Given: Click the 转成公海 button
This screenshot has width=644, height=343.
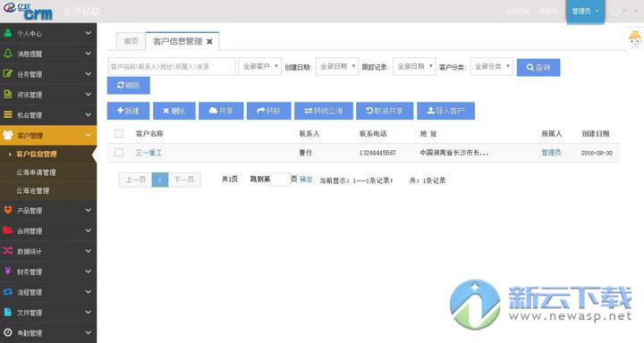Looking at the screenshot, I should point(324,111).
